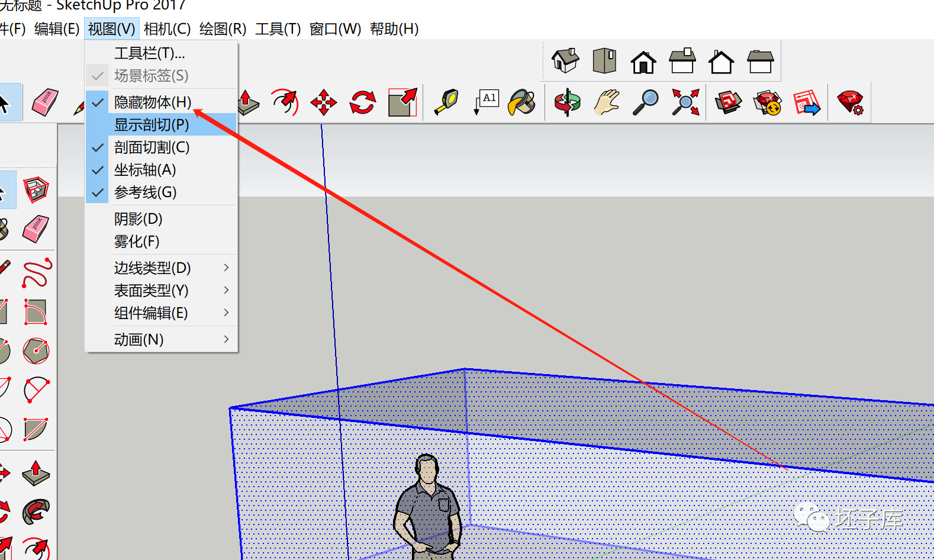934x560 pixels.
Task: Open the Extension Manager ruby icon
Action: click(x=851, y=102)
